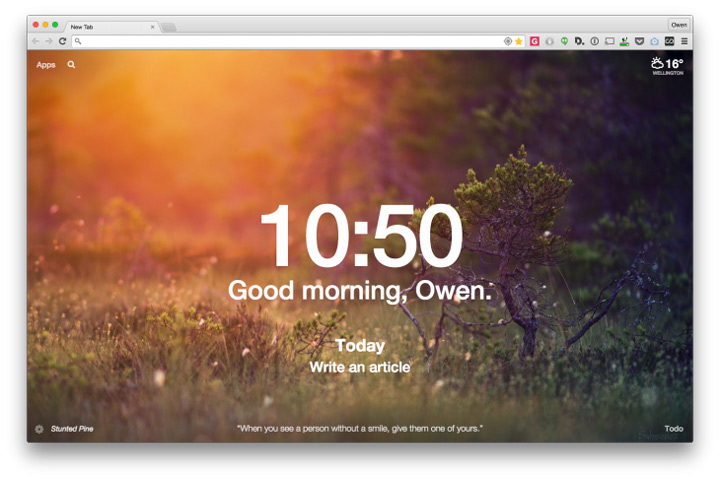720x481 pixels.
Task: Open the circled info extension icon
Action: 595,41
